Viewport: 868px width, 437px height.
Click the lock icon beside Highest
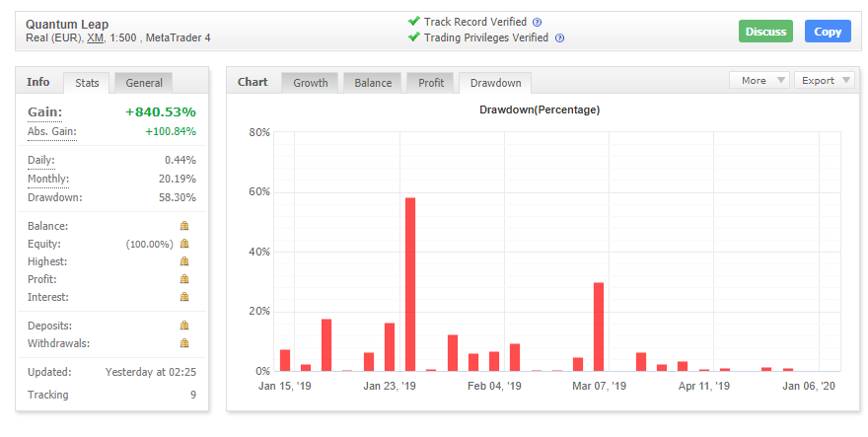tap(184, 261)
